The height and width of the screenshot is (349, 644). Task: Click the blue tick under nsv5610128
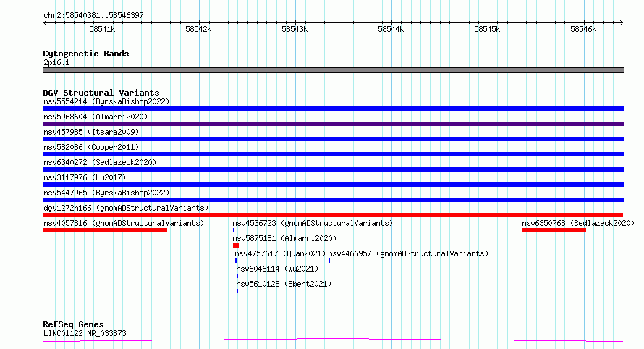(x=237, y=291)
